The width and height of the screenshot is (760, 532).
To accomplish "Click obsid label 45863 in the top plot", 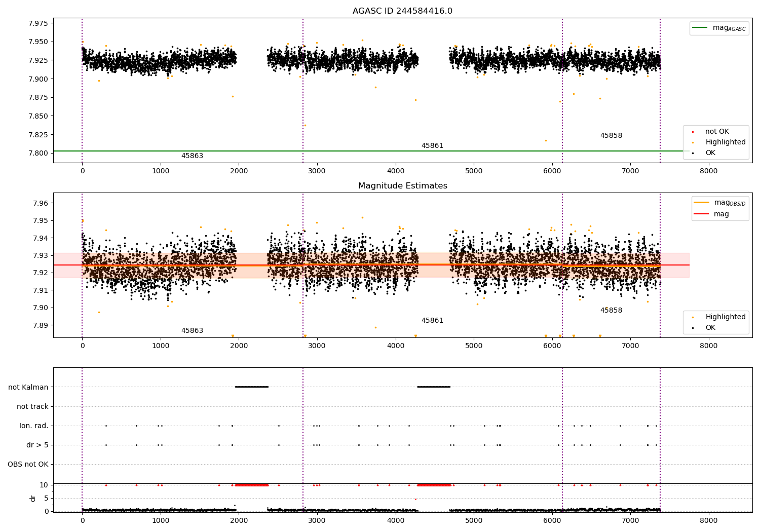I will (x=192, y=156).
